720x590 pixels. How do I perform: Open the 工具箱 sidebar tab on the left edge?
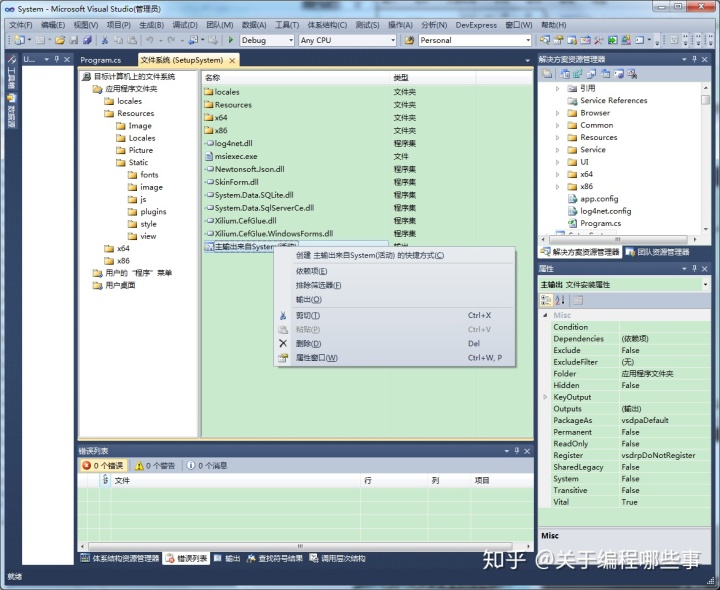tap(11, 73)
